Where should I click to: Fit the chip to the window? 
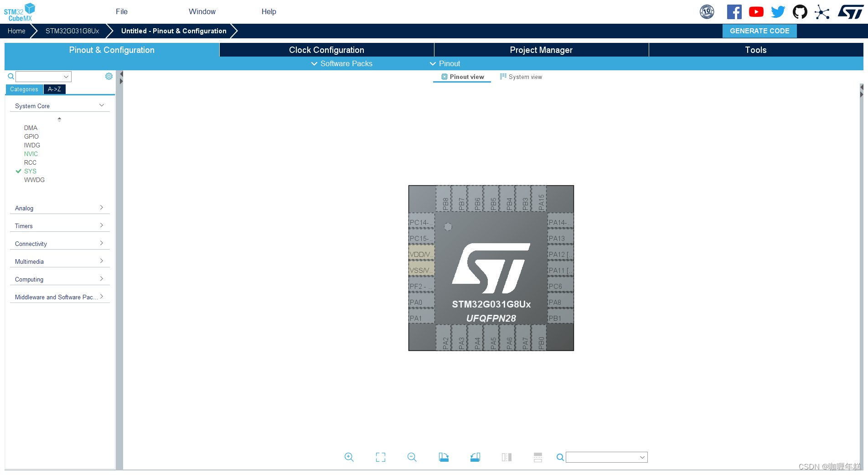[381, 457]
